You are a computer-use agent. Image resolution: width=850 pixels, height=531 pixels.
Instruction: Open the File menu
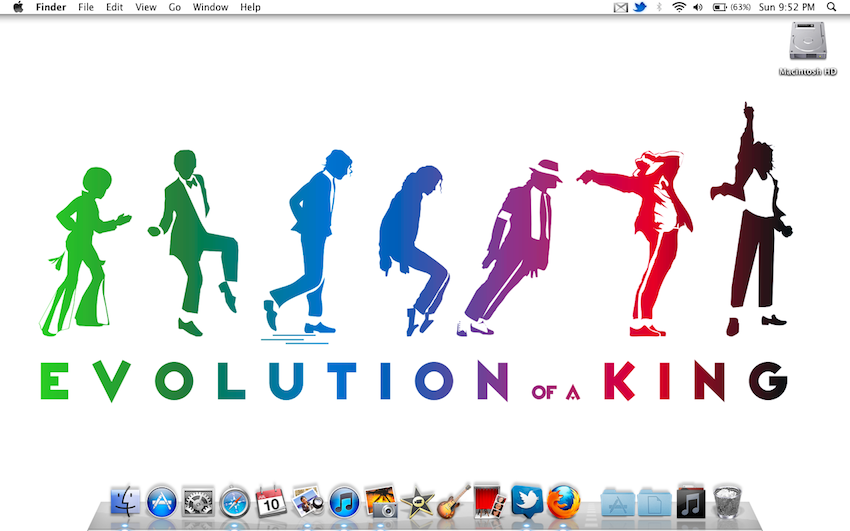click(x=86, y=7)
